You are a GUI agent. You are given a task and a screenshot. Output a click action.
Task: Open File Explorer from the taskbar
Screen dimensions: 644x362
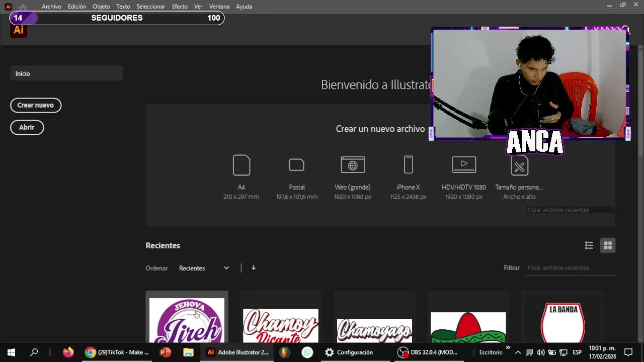pyautogui.click(x=188, y=352)
